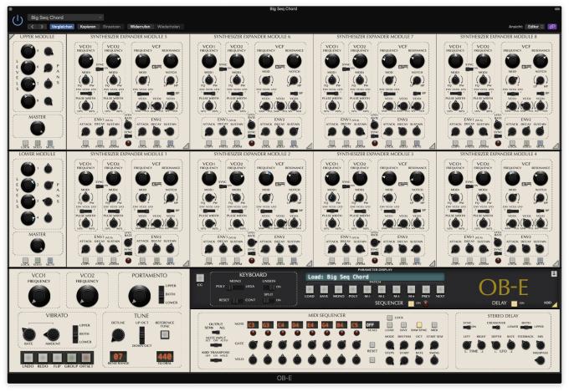Click the Lower Module MUTE button
The height and width of the screenshot is (392, 569).
pyautogui.click(x=50, y=261)
